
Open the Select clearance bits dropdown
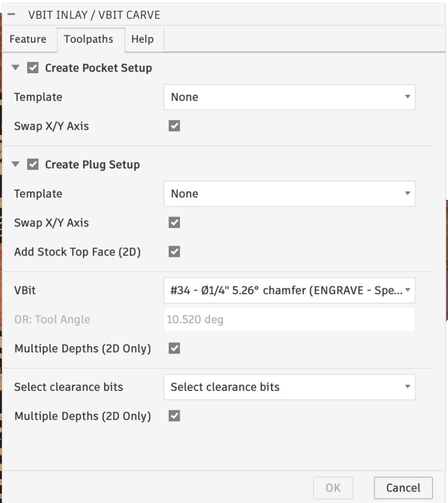pos(290,387)
